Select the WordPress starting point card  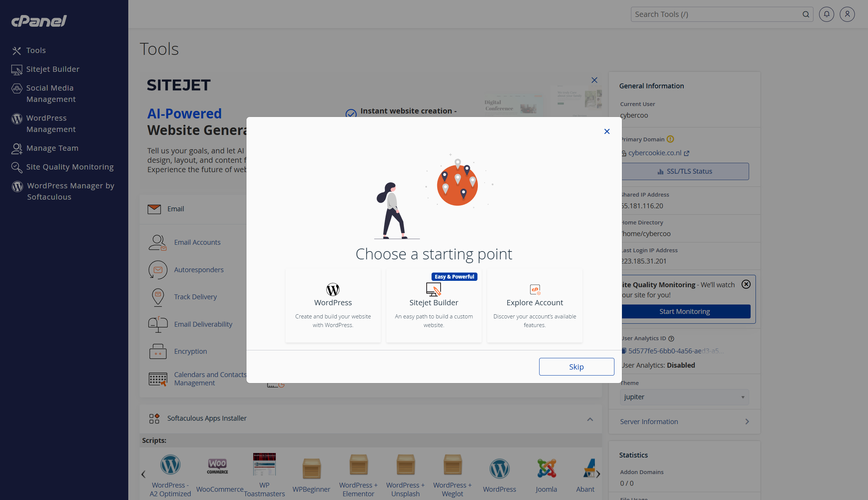(333, 305)
